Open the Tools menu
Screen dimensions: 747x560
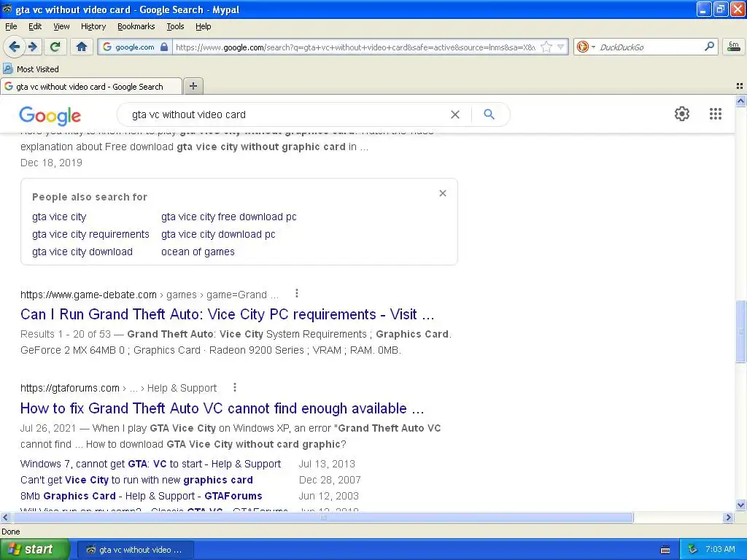175,26
